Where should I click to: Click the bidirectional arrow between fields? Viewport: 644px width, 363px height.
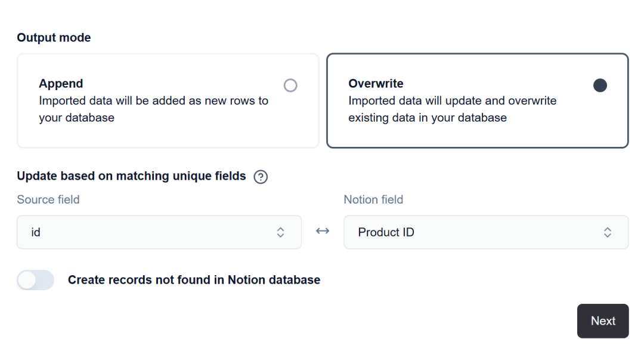pyautogui.click(x=323, y=231)
